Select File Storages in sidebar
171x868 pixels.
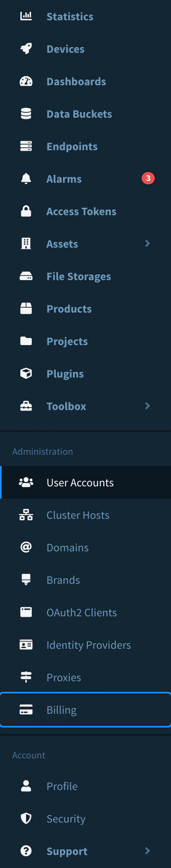[85, 276]
